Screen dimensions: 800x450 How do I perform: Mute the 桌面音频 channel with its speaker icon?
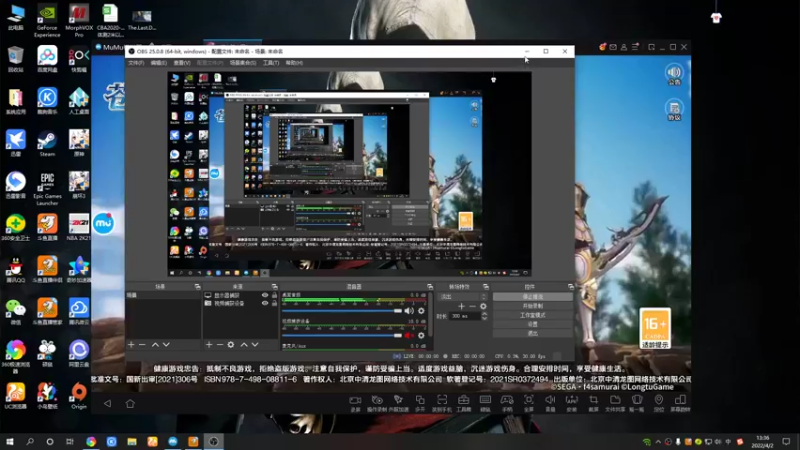tap(409, 311)
